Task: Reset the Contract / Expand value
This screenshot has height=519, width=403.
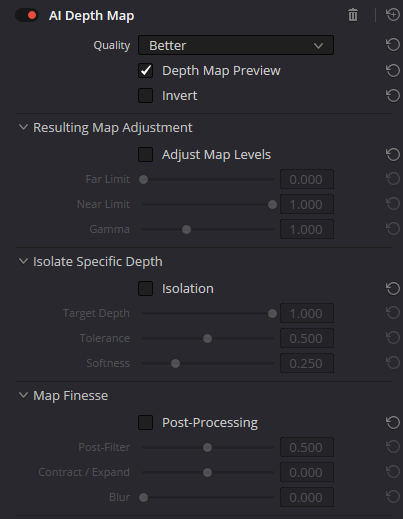Action: point(393,472)
